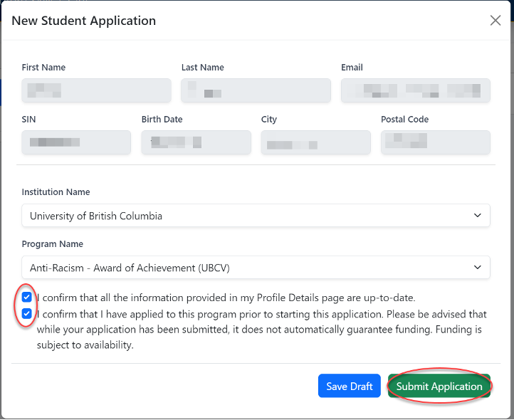This screenshot has height=420, width=514.
Task: Uncheck the applied-to-program confirmation checkbox
Action: tap(26, 313)
